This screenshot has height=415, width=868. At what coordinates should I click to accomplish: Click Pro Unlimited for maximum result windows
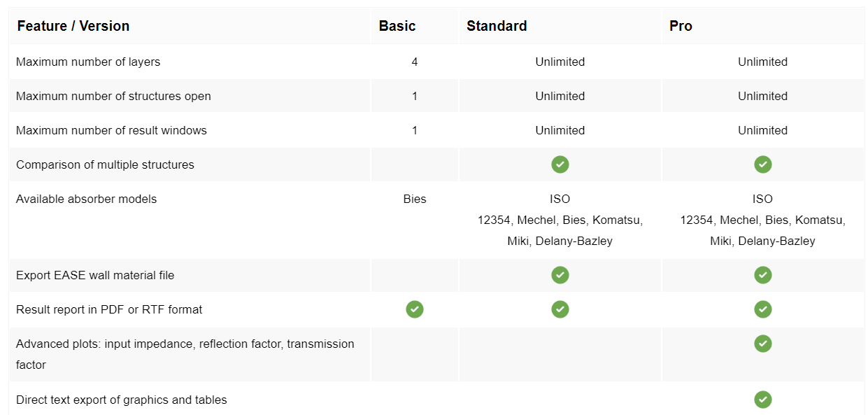(762, 130)
